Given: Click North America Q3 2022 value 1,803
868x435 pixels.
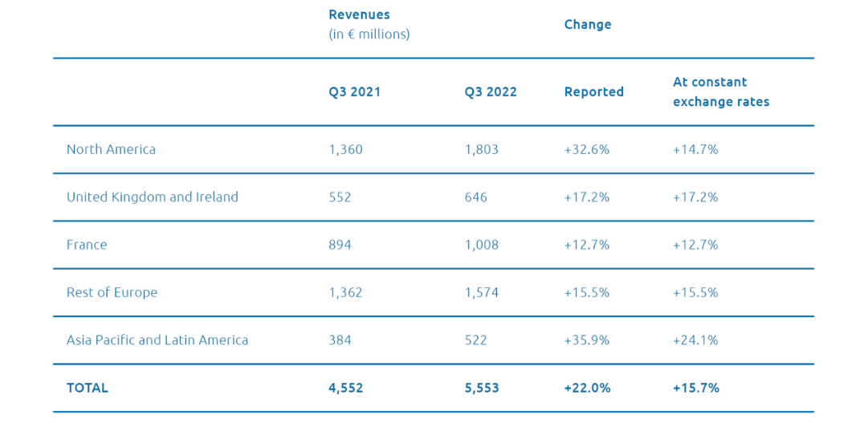Looking at the screenshot, I should [x=482, y=149].
